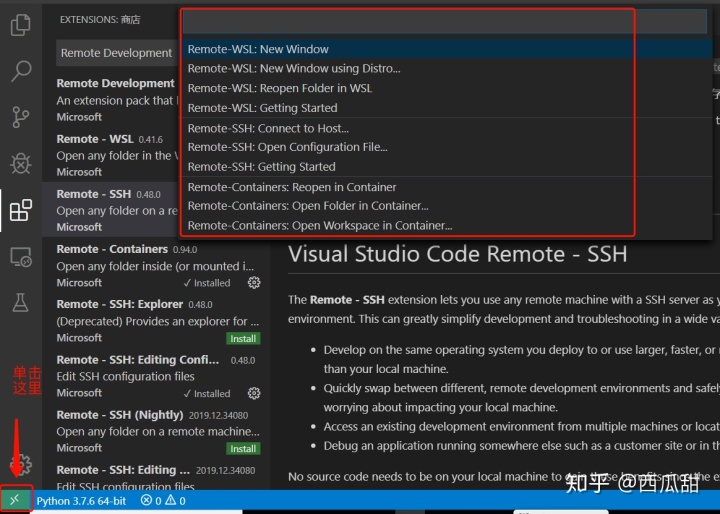
Task: Open the Search view in activity bar
Action: coord(21,71)
